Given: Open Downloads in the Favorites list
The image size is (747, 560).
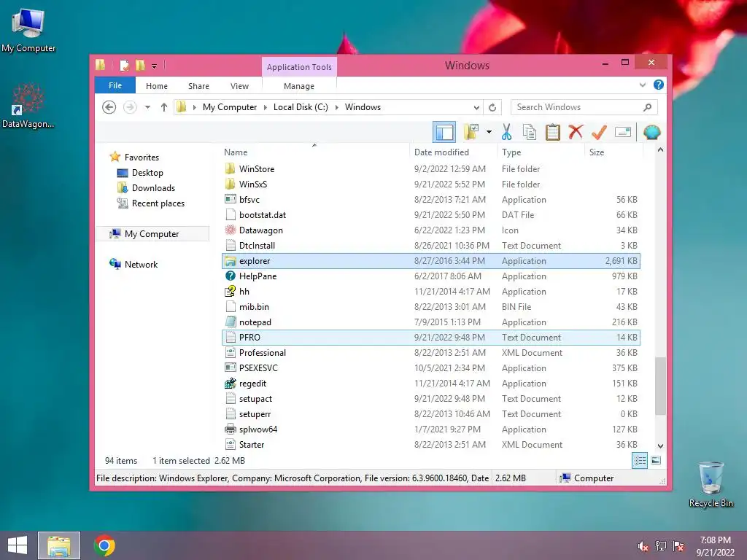Looking at the screenshot, I should pos(153,187).
